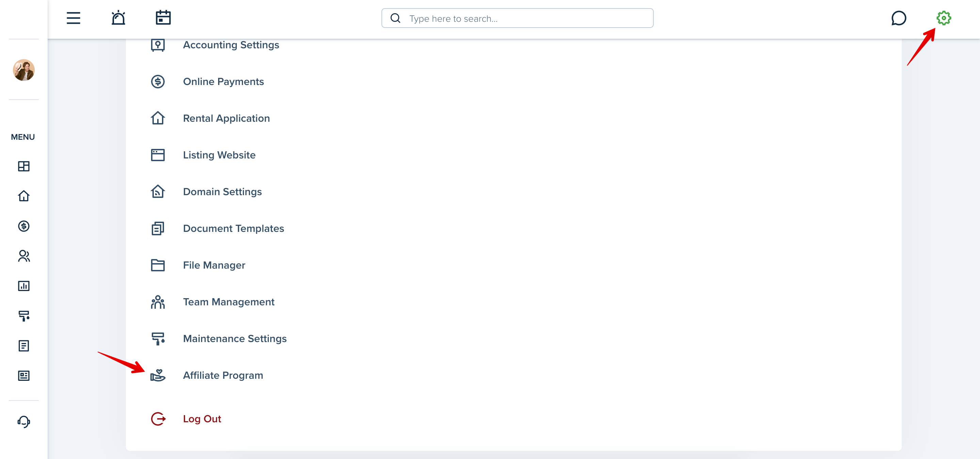Click the Affiliate Program hand-heart icon
Image resolution: width=980 pixels, height=459 pixels.
158,375
